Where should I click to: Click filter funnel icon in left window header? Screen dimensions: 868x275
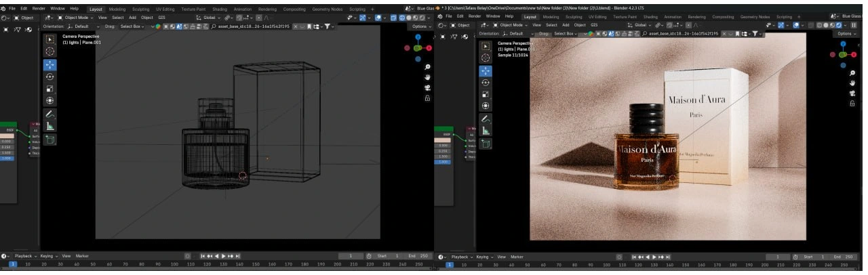pos(328,26)
